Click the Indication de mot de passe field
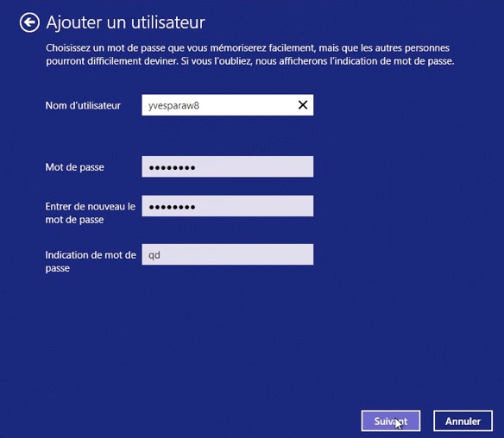The image size is (504, 438). [228, 254]
